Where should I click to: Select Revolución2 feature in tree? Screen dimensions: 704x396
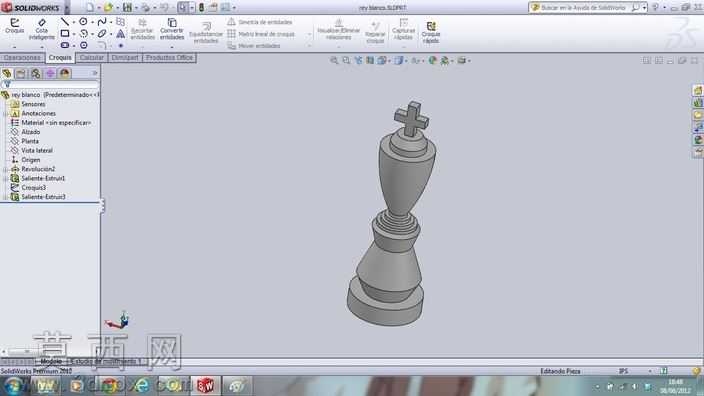38,169
